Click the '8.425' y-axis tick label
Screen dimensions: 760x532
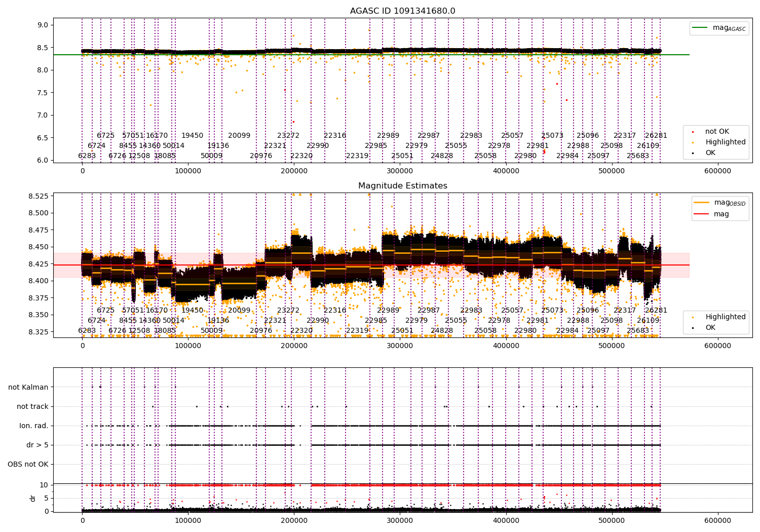(x=39, y=264)
